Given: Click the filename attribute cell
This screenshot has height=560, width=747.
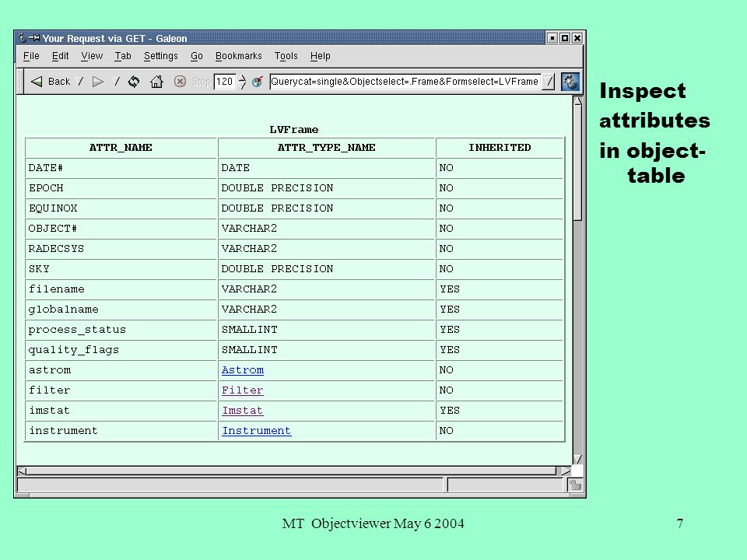Looking at the screenshot, I should coord(121,289).
